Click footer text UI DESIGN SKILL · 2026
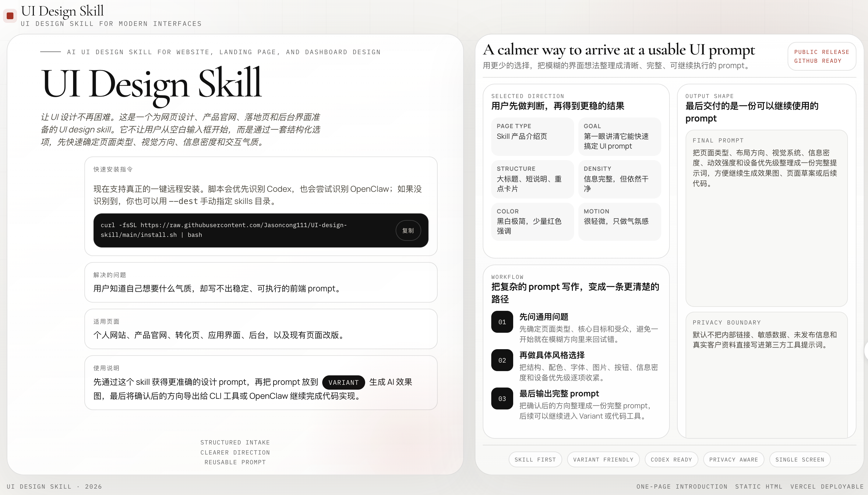The height and width of the screenshot is (495, 868). point(55,486)
